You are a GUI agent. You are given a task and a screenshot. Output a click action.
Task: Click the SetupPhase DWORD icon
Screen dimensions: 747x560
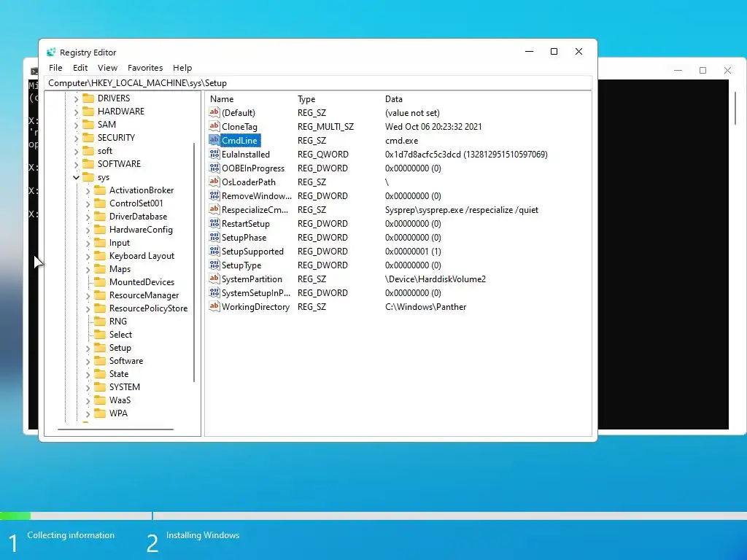coord(214,237)
